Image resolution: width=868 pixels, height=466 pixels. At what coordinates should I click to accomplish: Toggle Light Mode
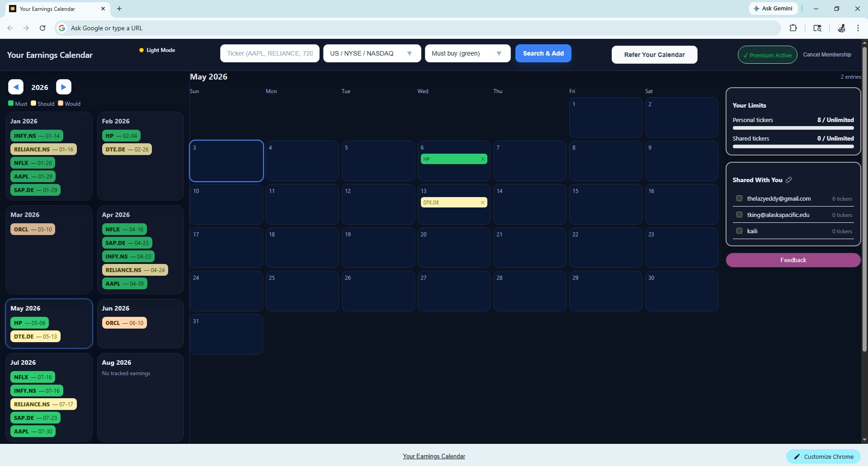157,50
